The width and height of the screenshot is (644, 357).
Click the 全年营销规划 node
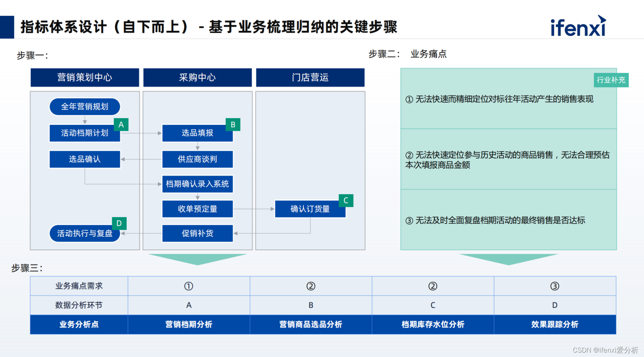point(85,107)
